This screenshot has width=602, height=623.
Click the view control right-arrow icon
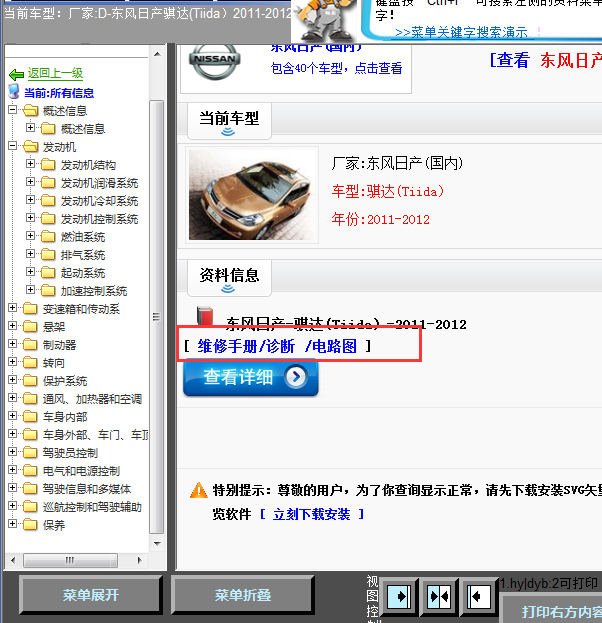click(399, 596)
